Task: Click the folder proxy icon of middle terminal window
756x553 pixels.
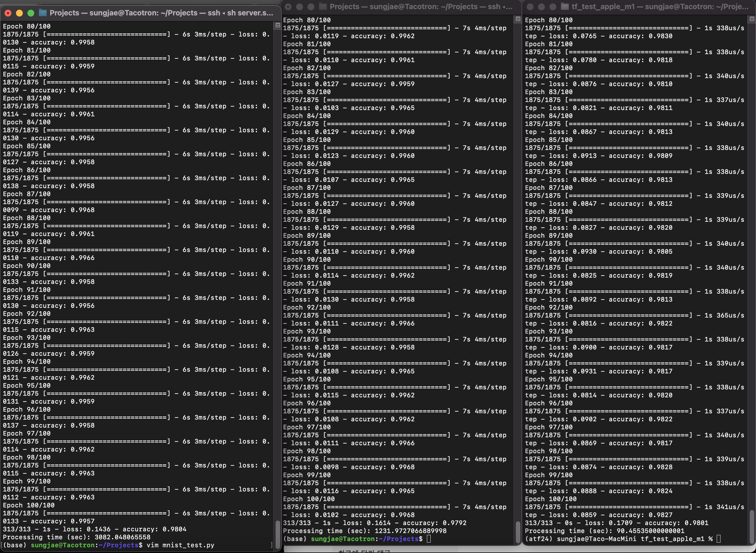Action: 323,6
